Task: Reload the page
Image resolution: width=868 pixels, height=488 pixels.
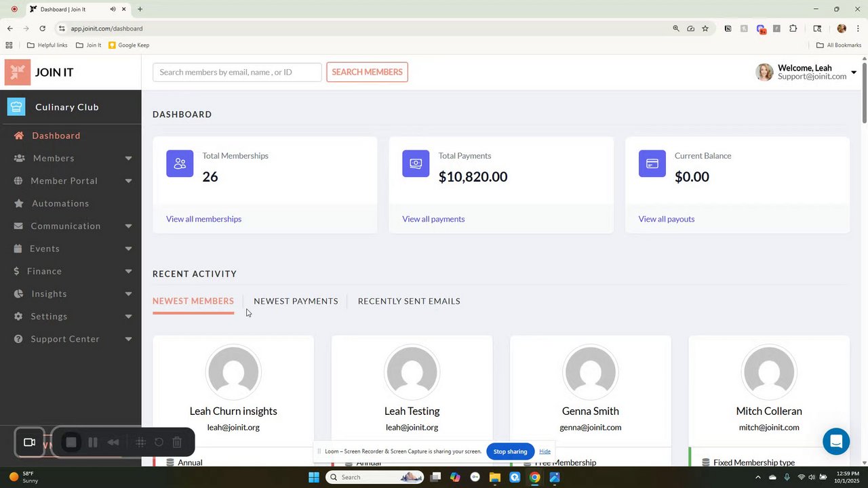Action: coord(42,28)
